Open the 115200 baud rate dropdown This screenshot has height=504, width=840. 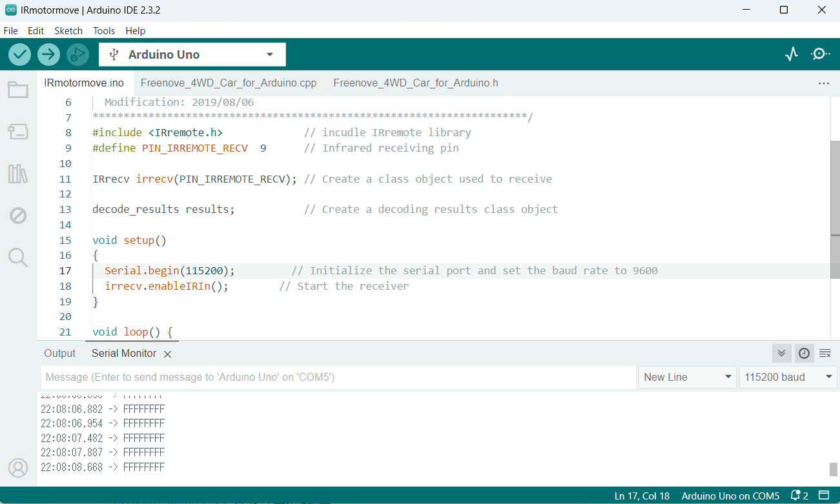point(788,378)
